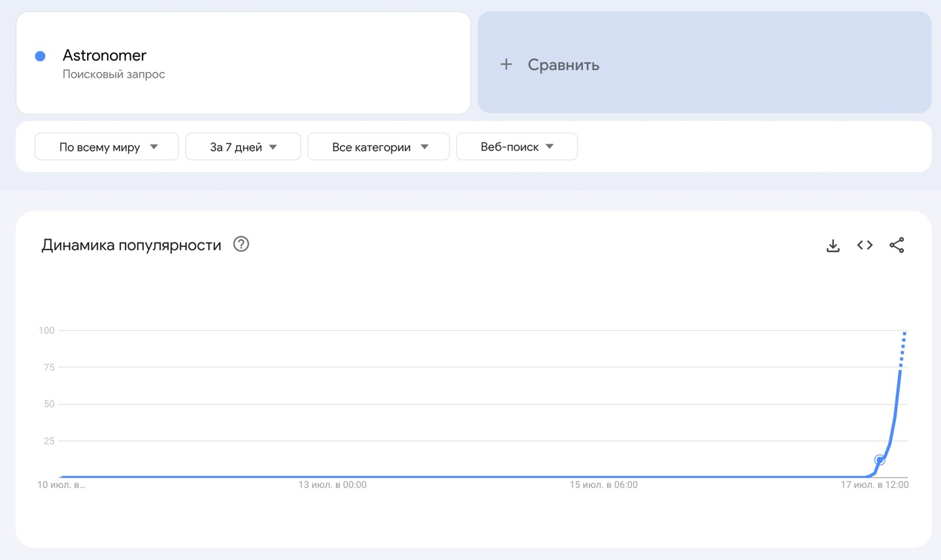Edit the Astronomer search term
The height and width of the screenshot is (560, 941).
pos(105,56)
